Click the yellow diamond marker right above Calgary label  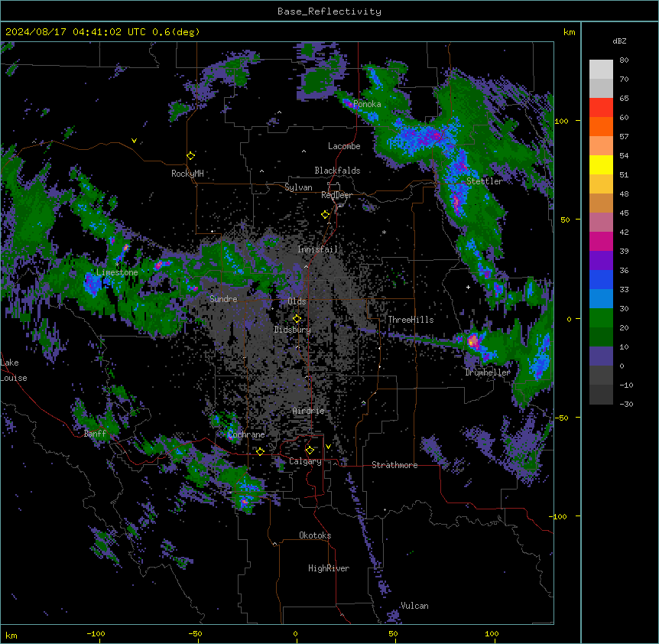(x=310, y=450)
